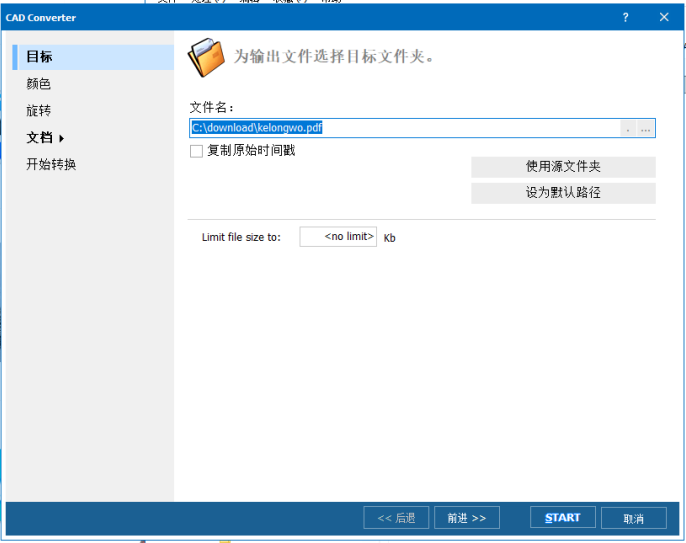Expand the 文档 arrow

click(61, 139)
